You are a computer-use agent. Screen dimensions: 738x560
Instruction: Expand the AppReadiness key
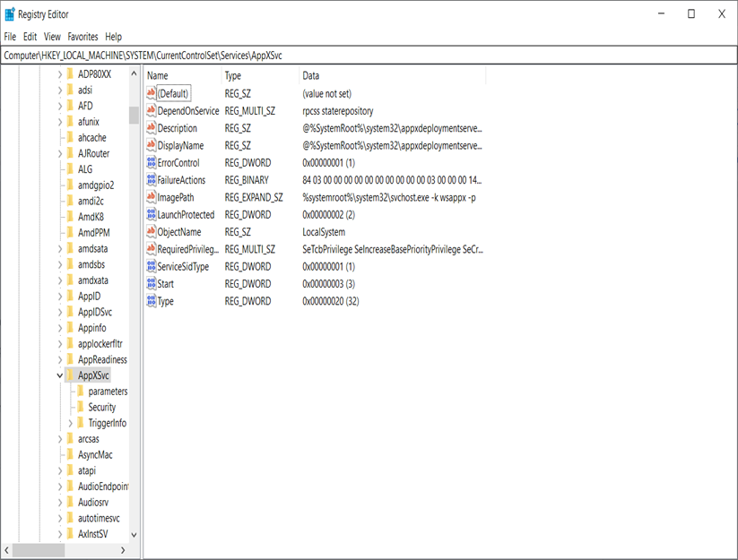(60, 359)
